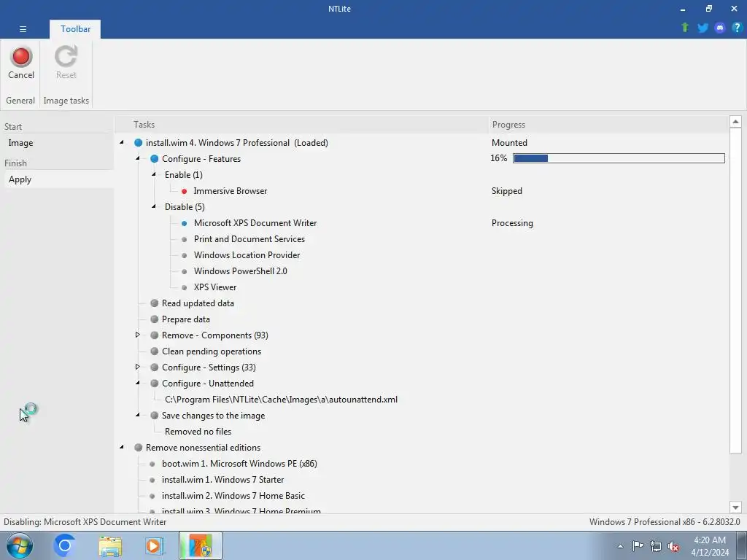Open the Apply page in the sidebar
Viewport: 747px width, 560px height.
pyautogui.click(x=59, y=179)
